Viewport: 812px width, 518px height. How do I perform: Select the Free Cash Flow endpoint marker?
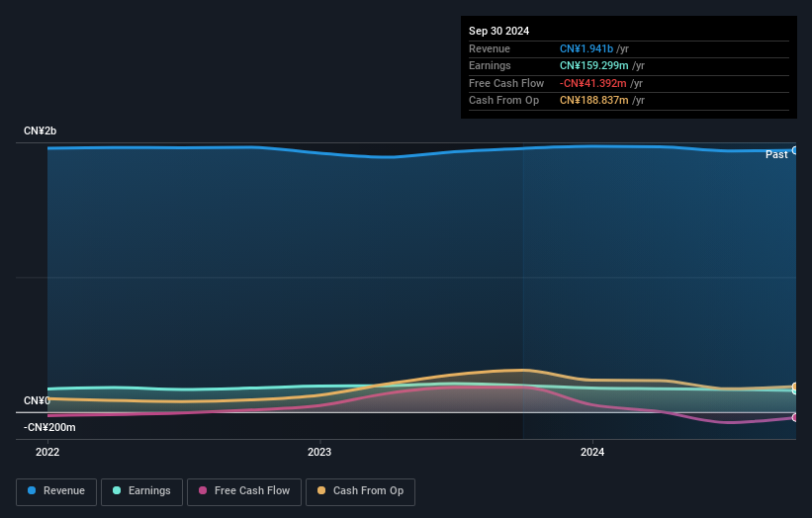(x=795, y=417)
